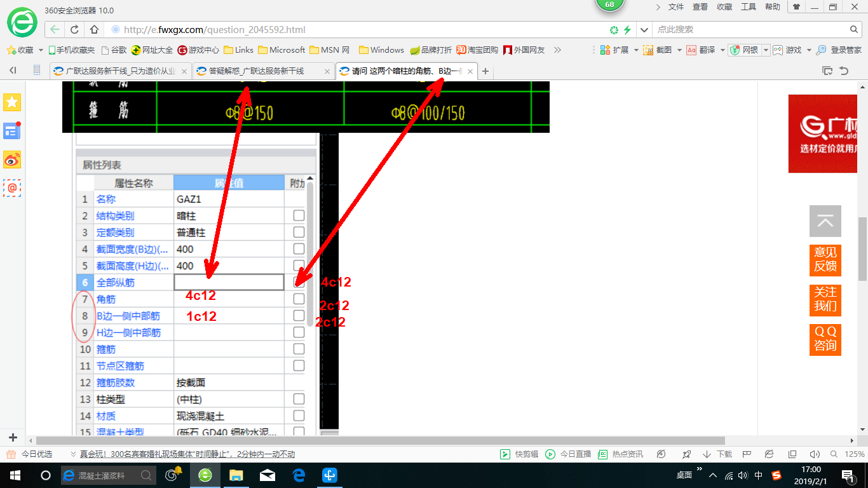
Task: Open the 谷歌 bookmark
Action: pyautogui.click(x=114, y=50)
